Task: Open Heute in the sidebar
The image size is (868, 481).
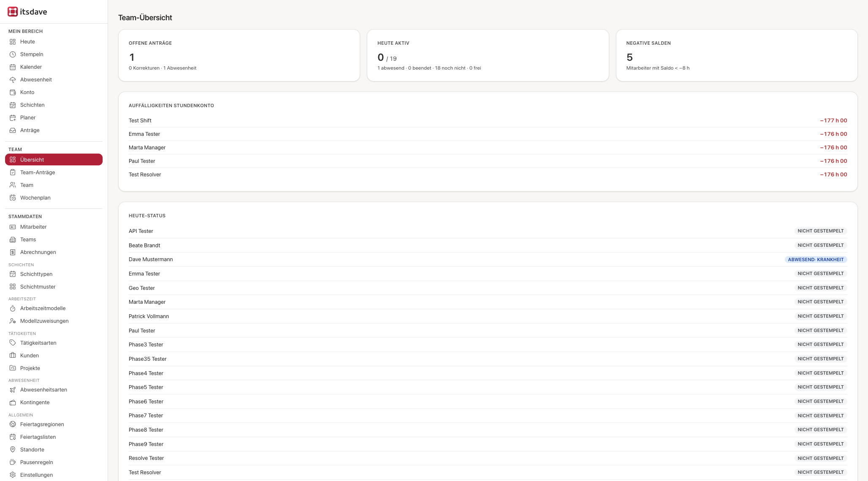Action: click(54, 42)
